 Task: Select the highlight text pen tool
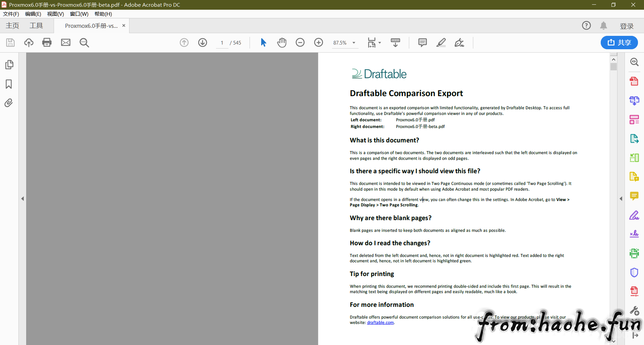click(441, 43)
